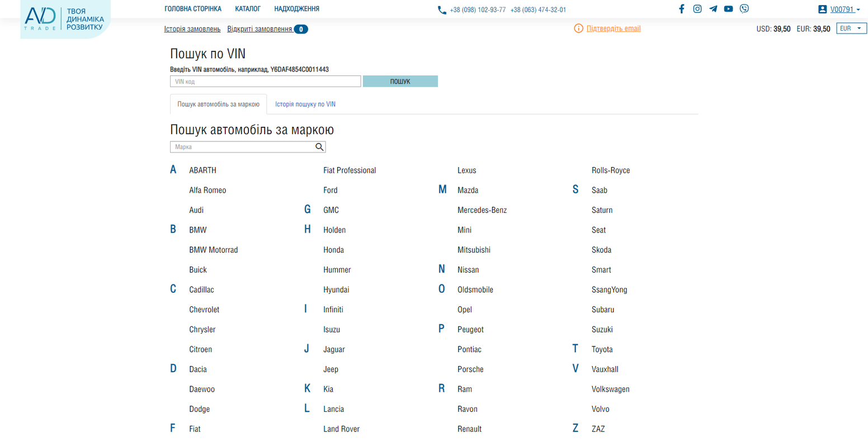This screenshot has height=447, width=868.
Task: Open the Instagram profile icon
Action: (697, 9)
